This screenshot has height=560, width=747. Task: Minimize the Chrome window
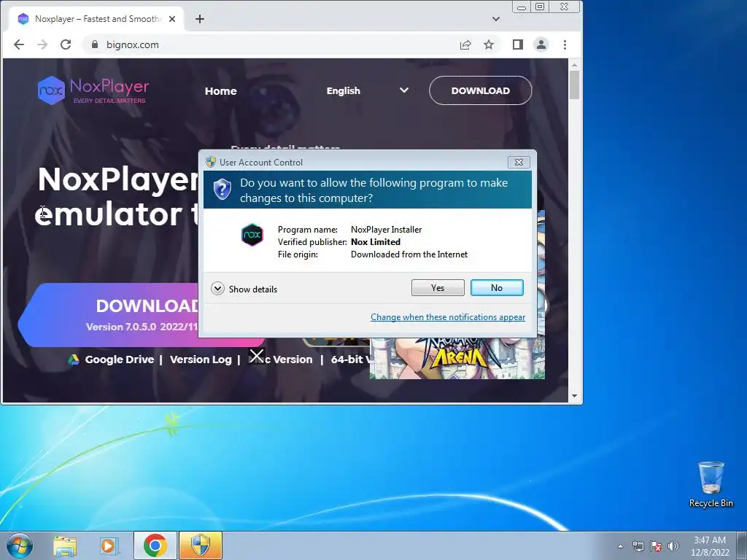(x=522, y=7)
